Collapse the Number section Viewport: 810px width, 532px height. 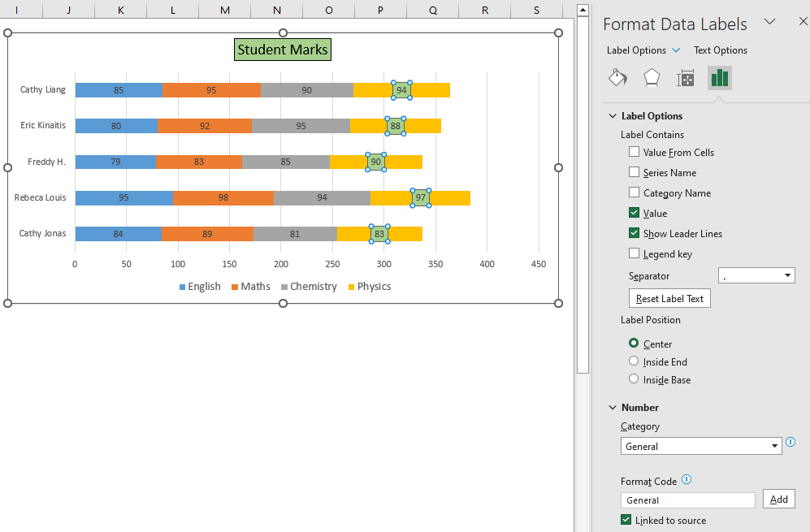(613, 408)
